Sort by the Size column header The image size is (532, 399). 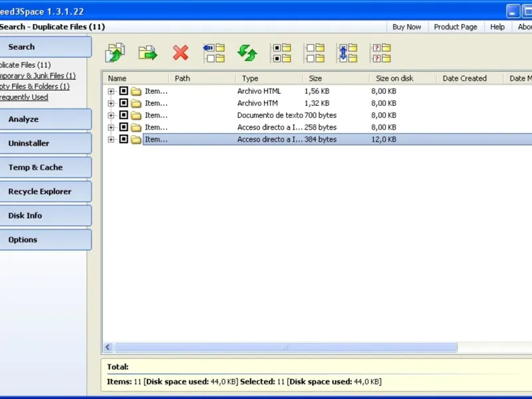coord(336,78)
